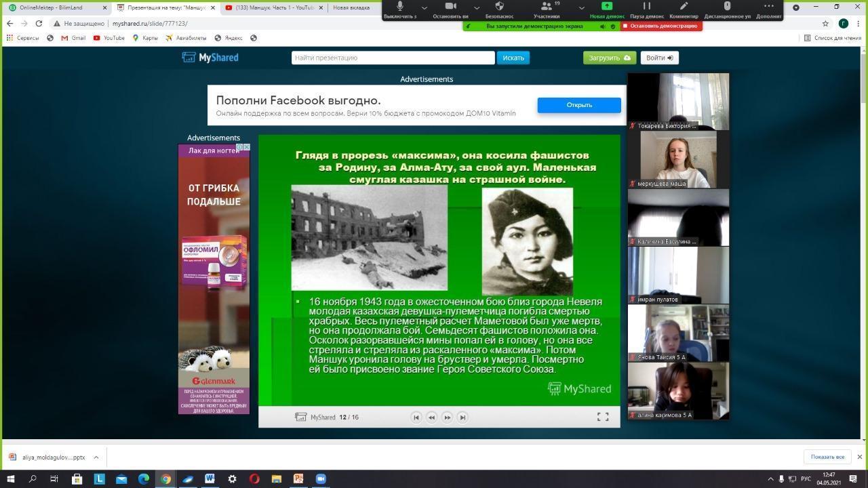868x488 pixels.
Task: Pause the Zoom screen demonstration
Action: 646,8
